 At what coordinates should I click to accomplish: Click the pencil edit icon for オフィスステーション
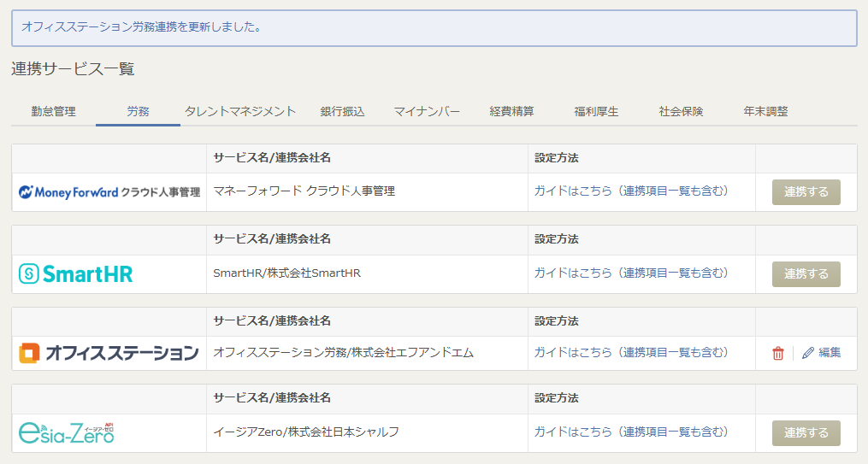[x=808, y=353]
